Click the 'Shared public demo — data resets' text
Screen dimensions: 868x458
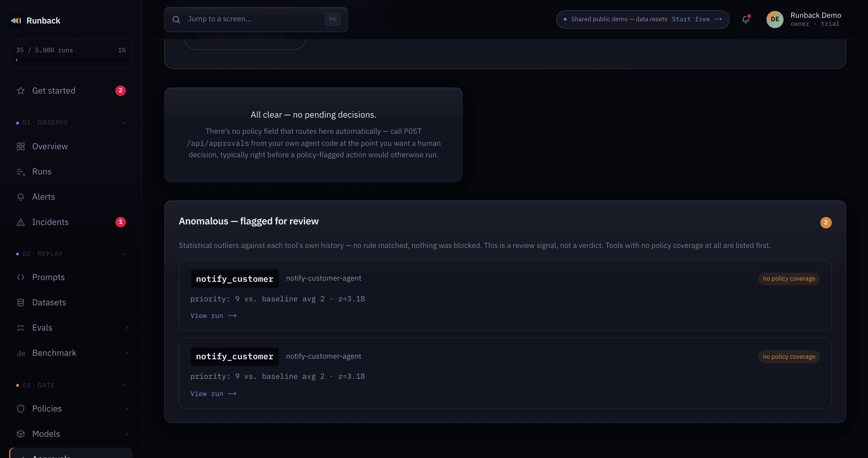[x=619, y=19]
